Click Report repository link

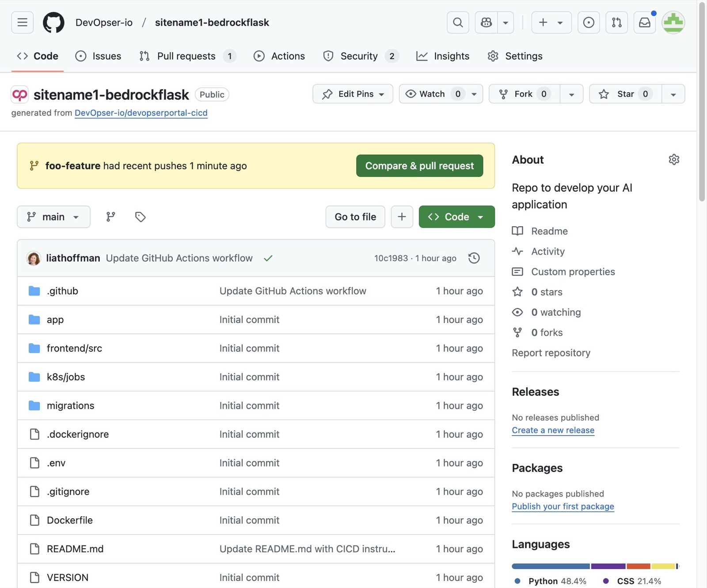pos(551,353)
